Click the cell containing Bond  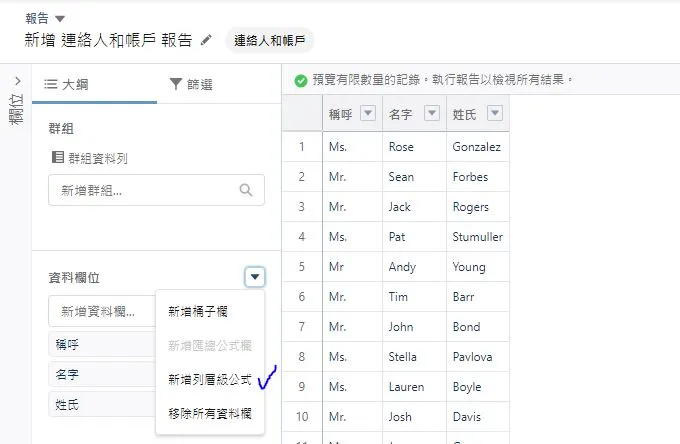[477, 326]
